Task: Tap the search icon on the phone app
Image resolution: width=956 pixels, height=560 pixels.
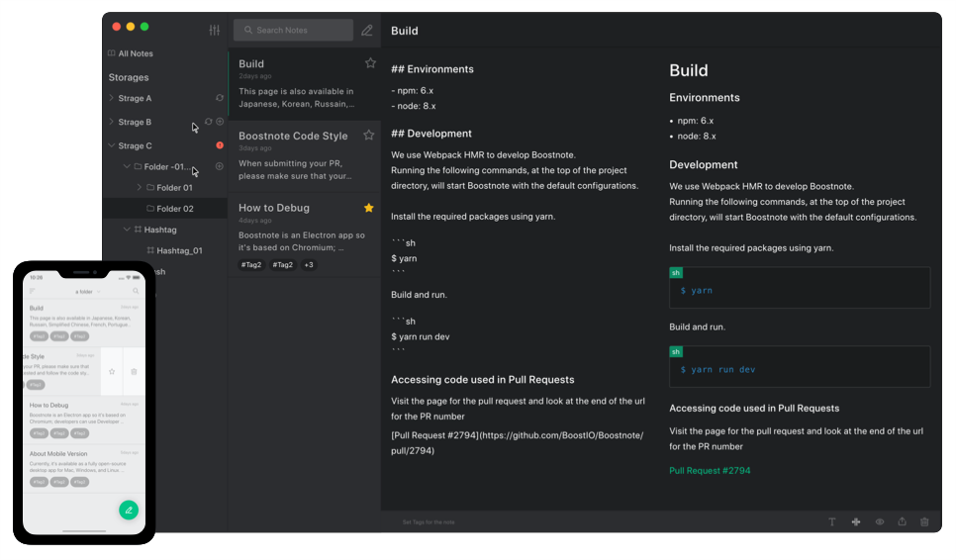Action: (x=136, y=291)
